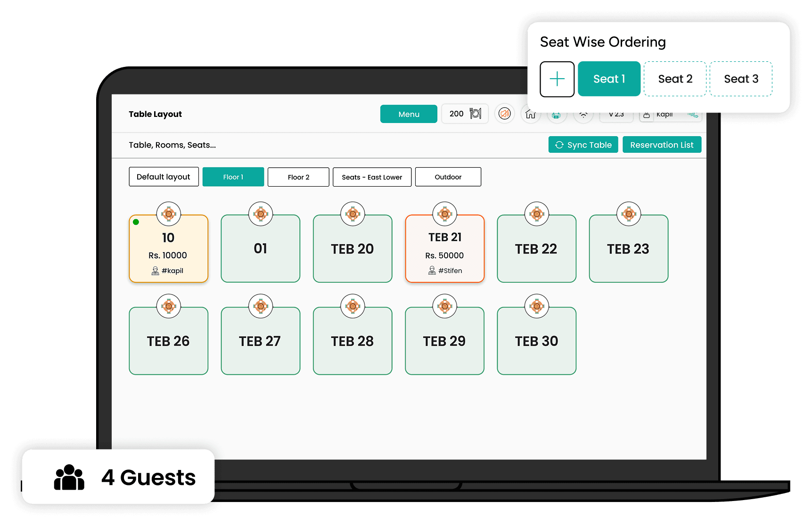
Task: Open the Outdoor layout tab
Action: coord(448,177)
